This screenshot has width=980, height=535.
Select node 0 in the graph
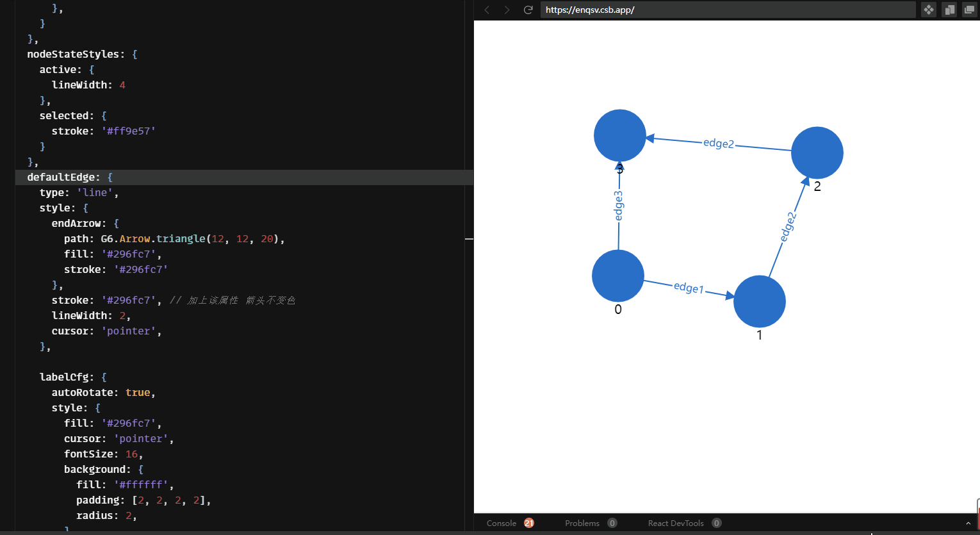(617, 276)
